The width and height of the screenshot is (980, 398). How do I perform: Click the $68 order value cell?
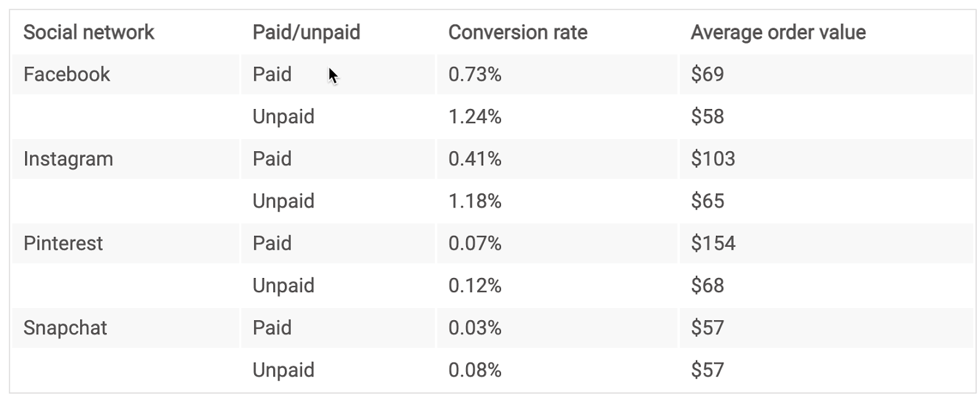(x=707, y=285)
